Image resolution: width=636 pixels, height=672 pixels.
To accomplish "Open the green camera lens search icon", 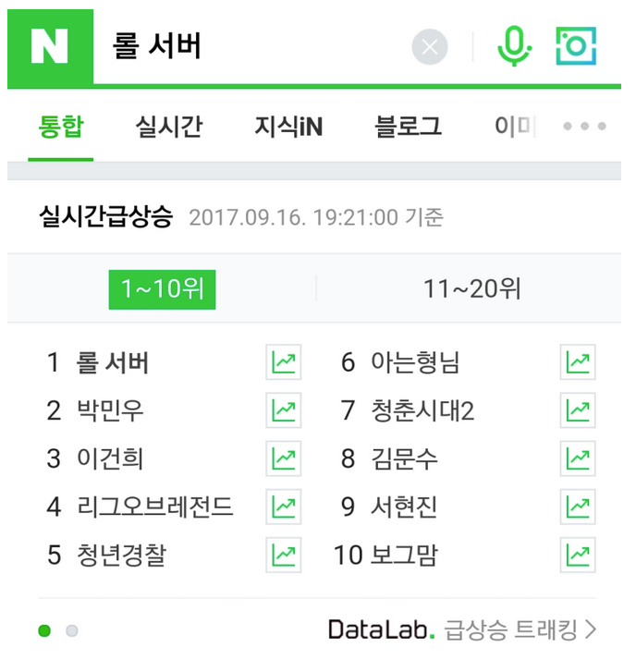I will 576,46.
